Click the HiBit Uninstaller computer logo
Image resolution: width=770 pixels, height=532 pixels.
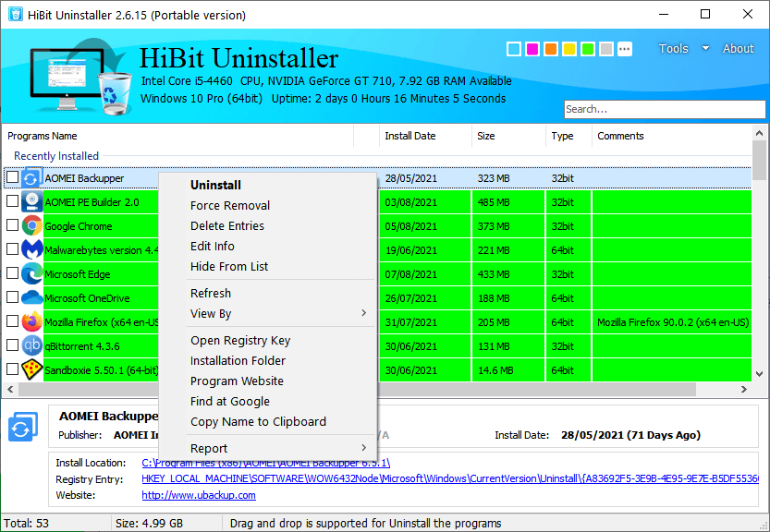point(81,76)
